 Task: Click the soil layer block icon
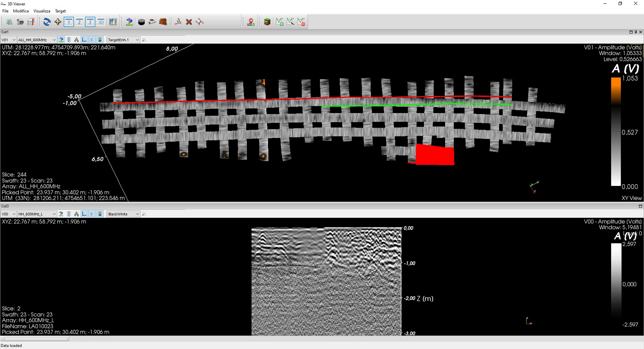(x=267, y=22)
